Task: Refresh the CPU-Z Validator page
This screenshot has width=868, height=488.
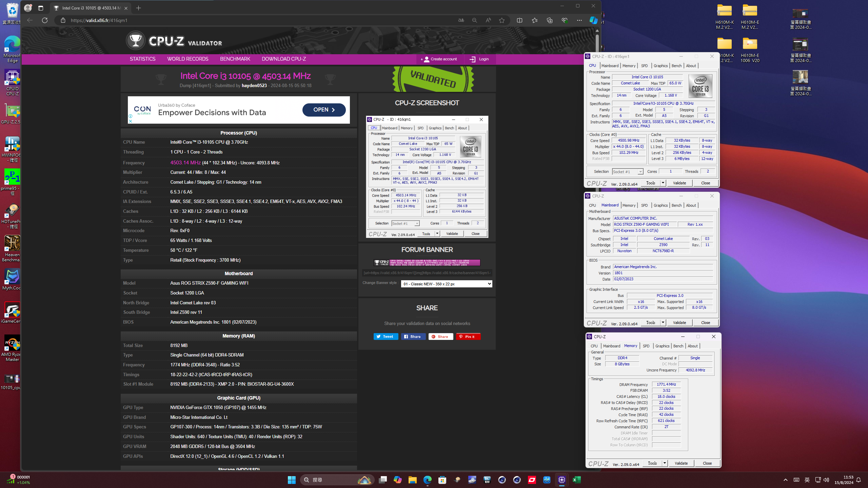Action: click(x=45, y=20)
